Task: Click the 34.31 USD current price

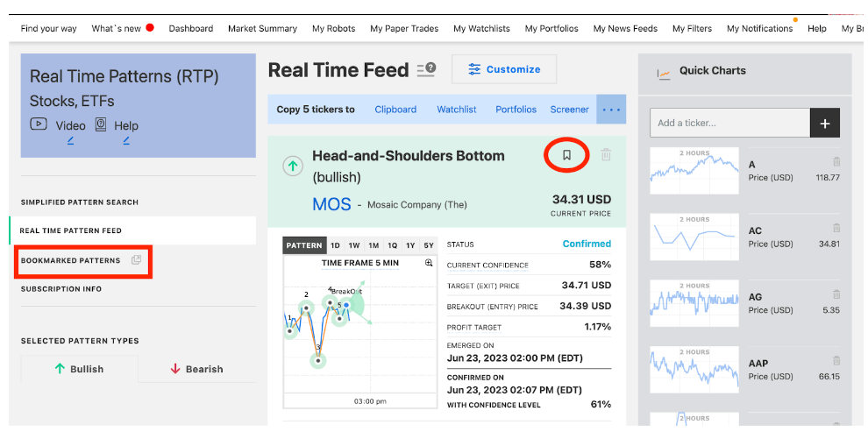Action: click(x=582, y=200)
